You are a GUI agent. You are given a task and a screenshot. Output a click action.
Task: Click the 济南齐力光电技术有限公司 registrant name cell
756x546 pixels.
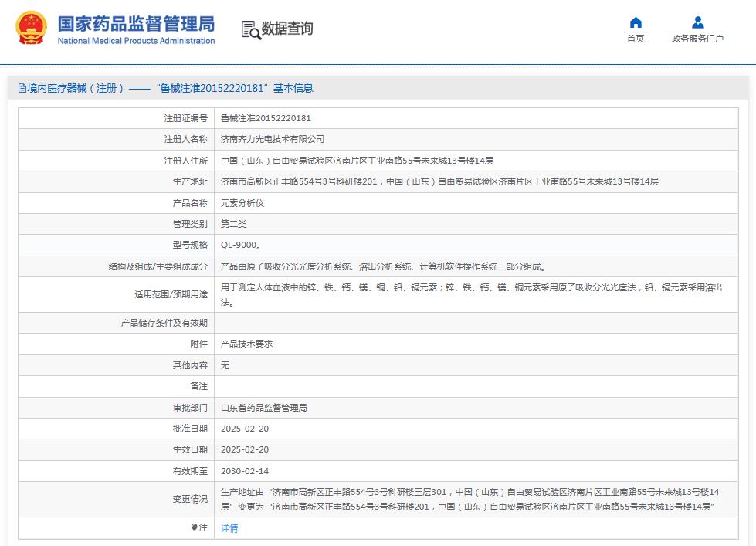[x=274, y=139]
